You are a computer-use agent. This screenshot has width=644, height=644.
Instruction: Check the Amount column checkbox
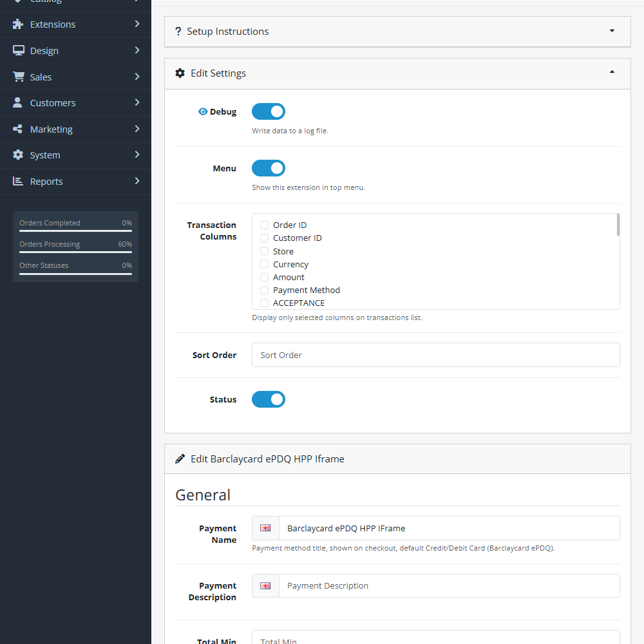(x=265, y=277)
